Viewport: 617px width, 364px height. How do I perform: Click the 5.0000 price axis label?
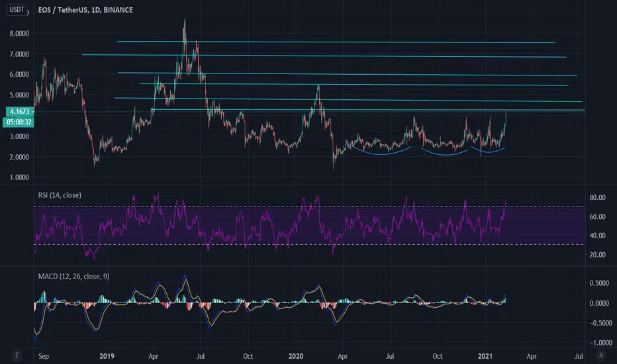(19, 95)
